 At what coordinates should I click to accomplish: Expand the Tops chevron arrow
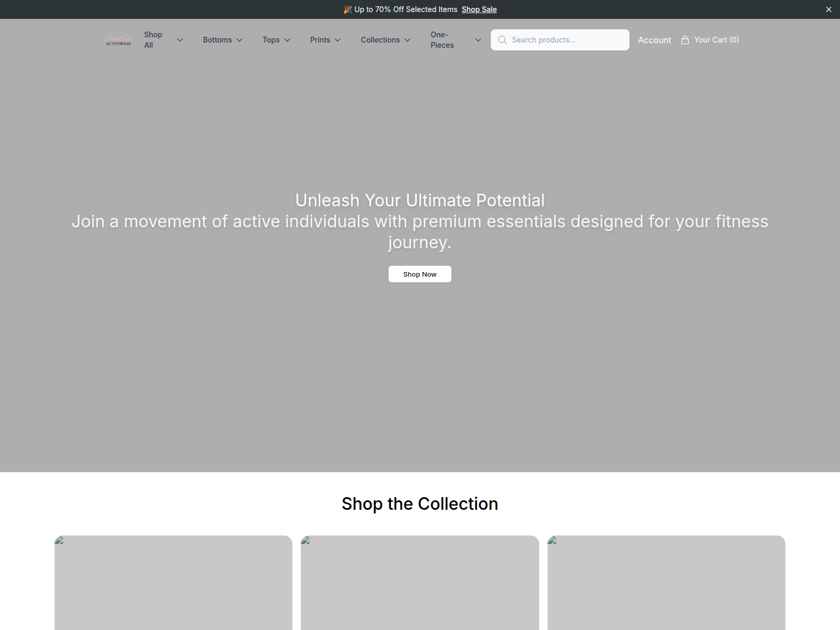(x=287, y=40)
